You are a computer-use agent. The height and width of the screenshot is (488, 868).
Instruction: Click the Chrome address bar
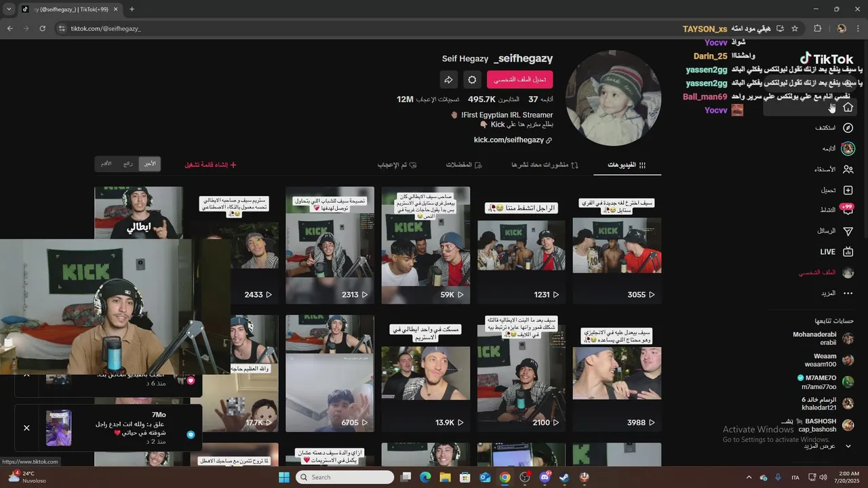point(366,28)
